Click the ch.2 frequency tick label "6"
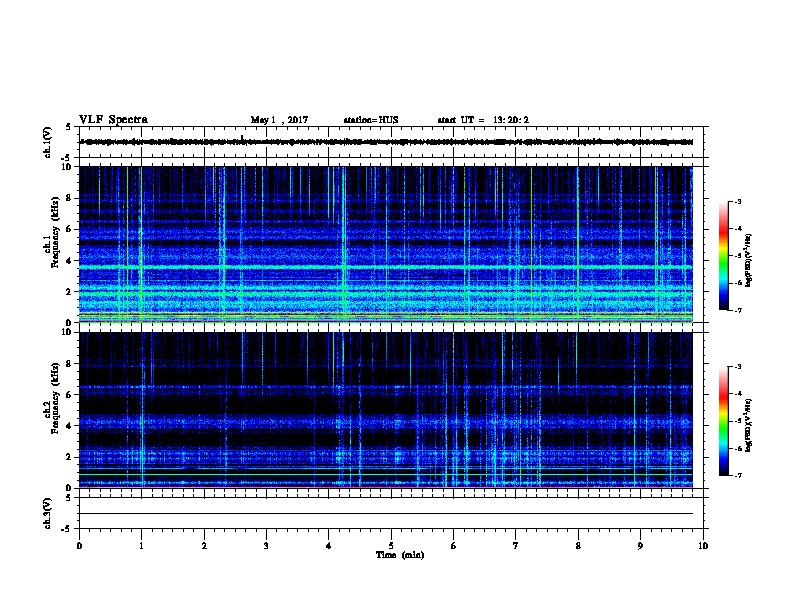 tap(69, 395)
